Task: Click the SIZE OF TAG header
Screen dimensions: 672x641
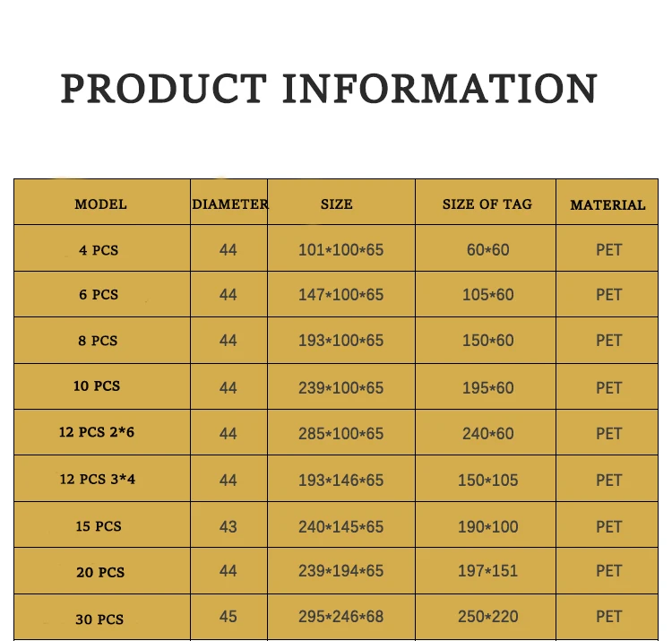Action: tap(487, 204)
